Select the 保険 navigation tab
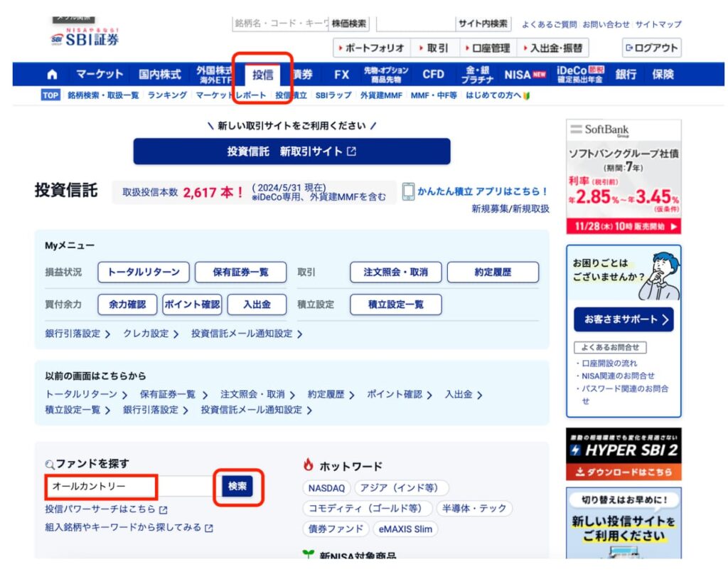The width and height of the screenshot is (728, 572). click(x=663, y=75)
